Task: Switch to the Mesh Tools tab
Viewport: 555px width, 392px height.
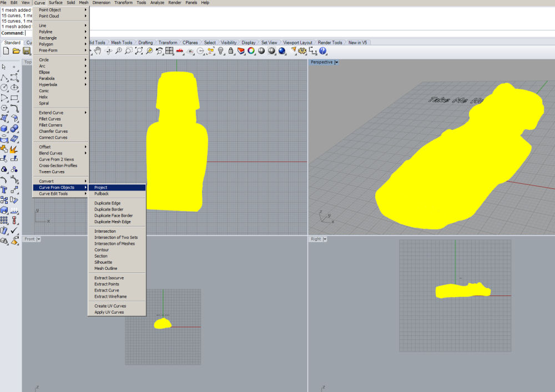Action: coord(122,43)
